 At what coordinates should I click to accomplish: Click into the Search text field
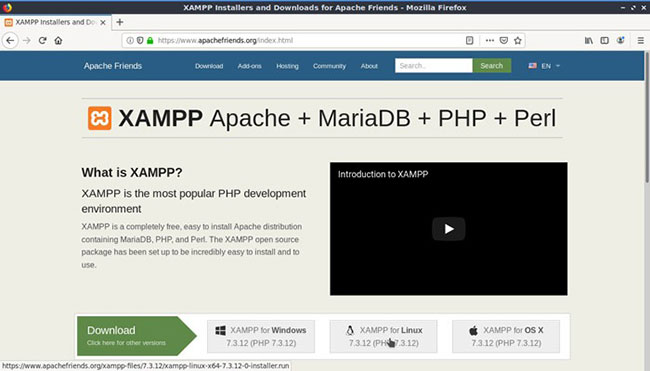point(434,65)
